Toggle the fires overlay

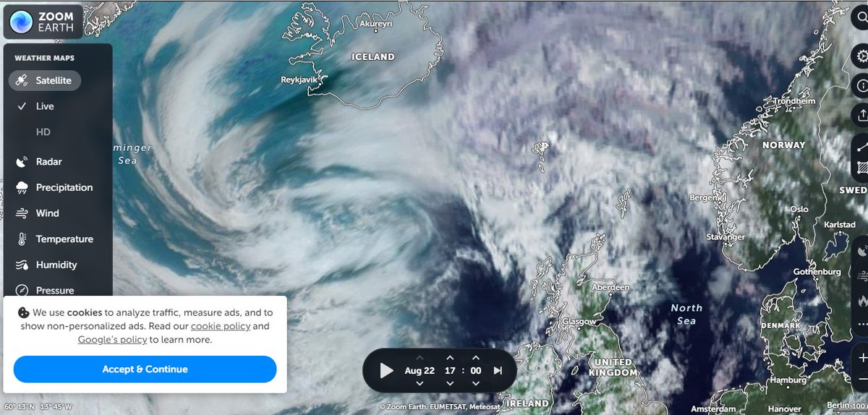[861, 300]
